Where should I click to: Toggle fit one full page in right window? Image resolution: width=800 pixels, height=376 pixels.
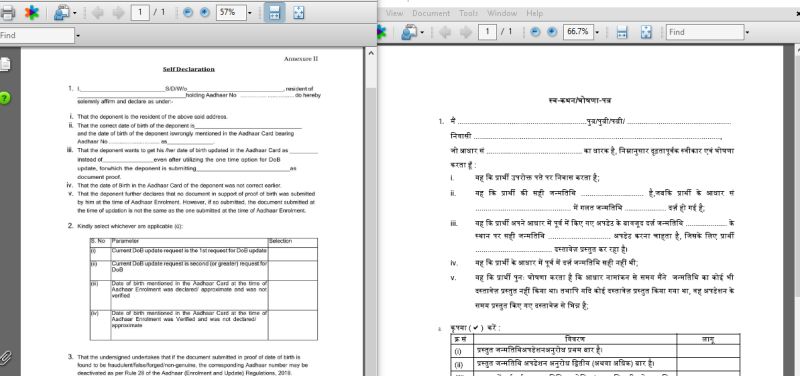(646, 32)
